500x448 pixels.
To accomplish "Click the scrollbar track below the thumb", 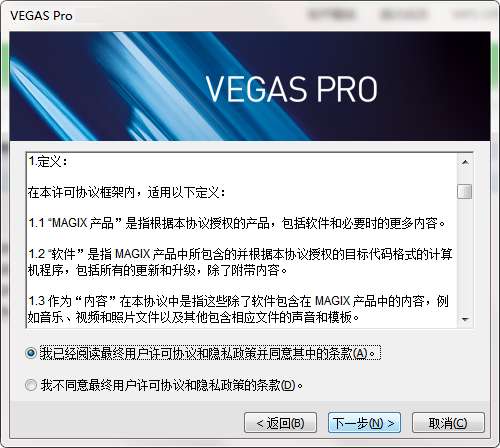I will click(x=465, y=255).
